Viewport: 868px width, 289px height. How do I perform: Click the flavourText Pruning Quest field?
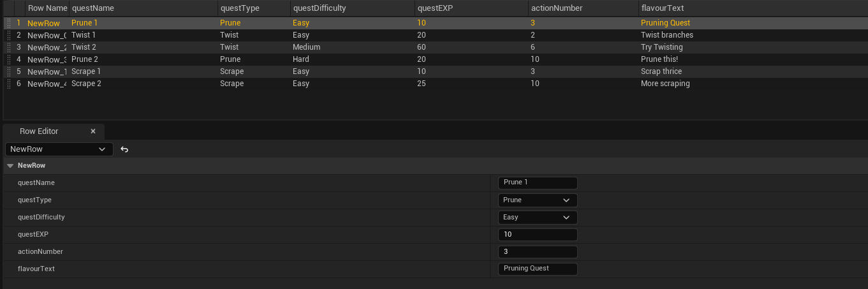(x=537, y=269)
